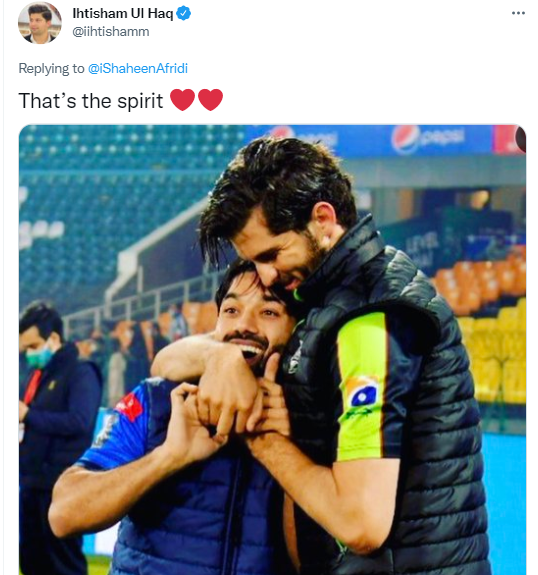
Task: Click the blue badge on the player's sleeve
Action: click(104, 427)
